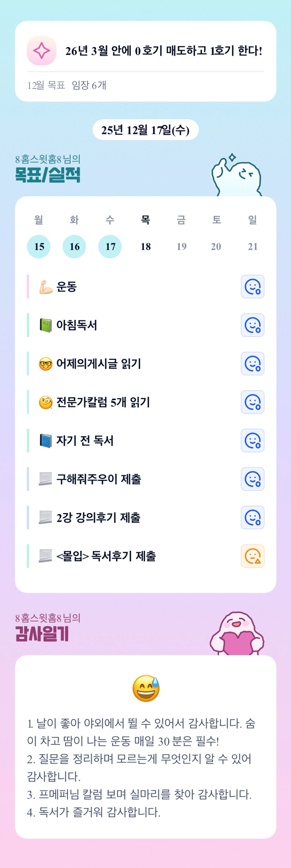Select Wednesday the 17th in calendar

pyautogui.click(x=110, y=247)
